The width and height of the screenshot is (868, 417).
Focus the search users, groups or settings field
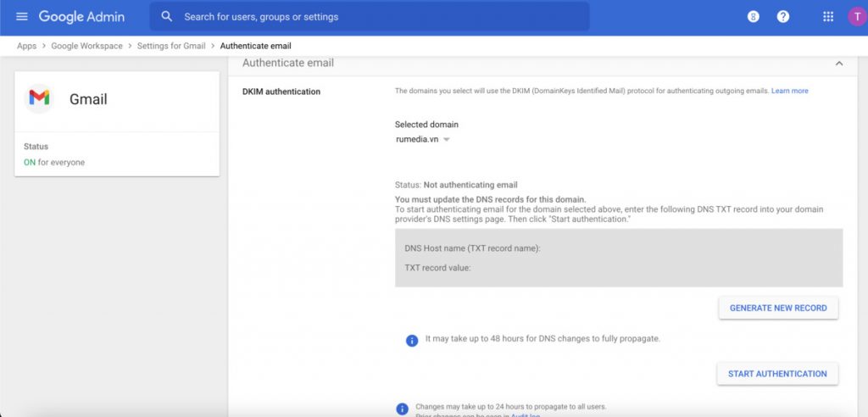click(x=370, y=17)
